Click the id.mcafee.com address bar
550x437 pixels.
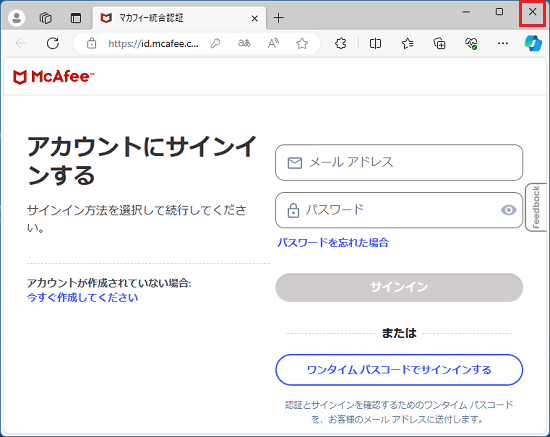coord(153,43)
